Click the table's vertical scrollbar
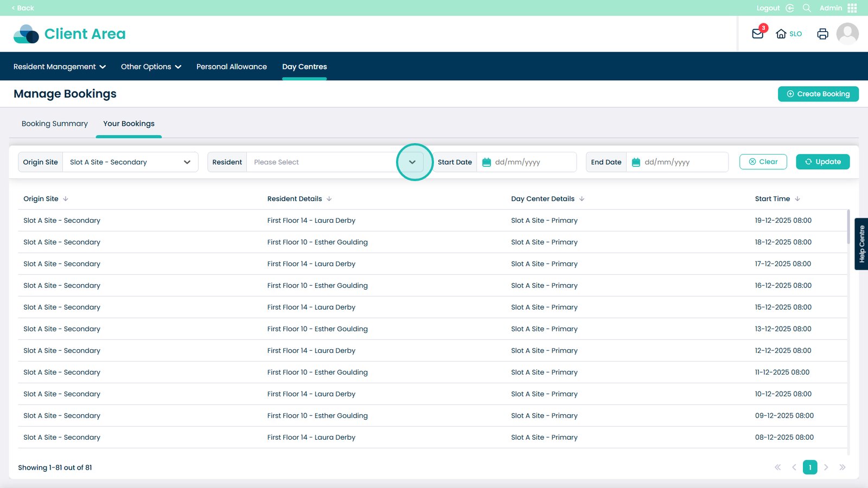868x488 pixels. pos(848,228)
